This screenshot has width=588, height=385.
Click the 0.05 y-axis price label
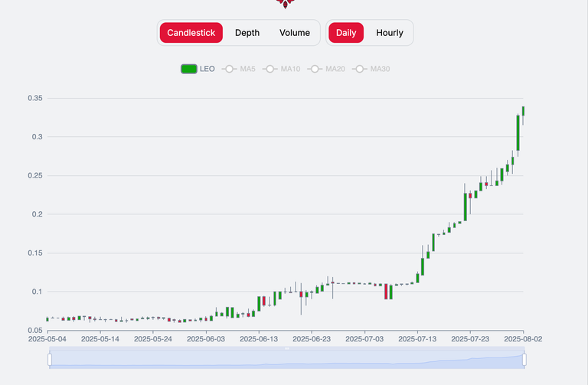(x=35, y=330)
